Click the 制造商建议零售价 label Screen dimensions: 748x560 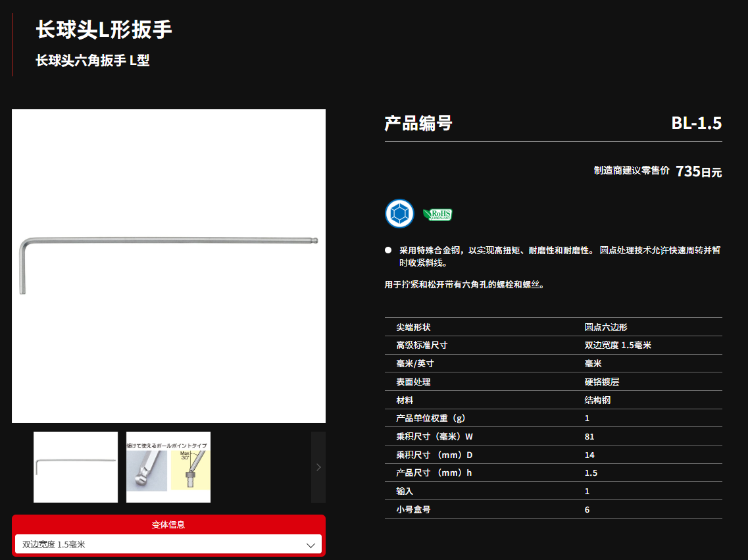[632, 170]
